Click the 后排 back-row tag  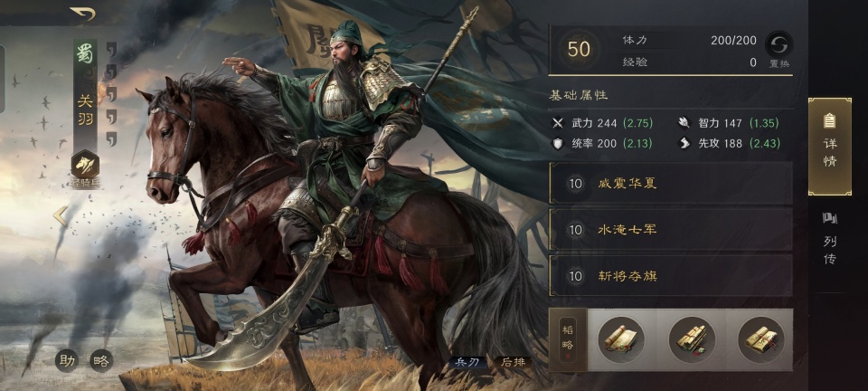pos(513,362)
